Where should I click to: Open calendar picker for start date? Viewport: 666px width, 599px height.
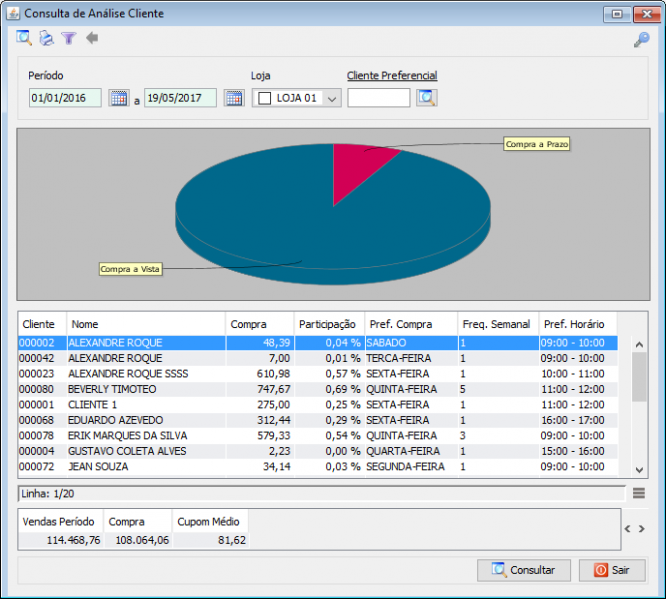(119, 98)
